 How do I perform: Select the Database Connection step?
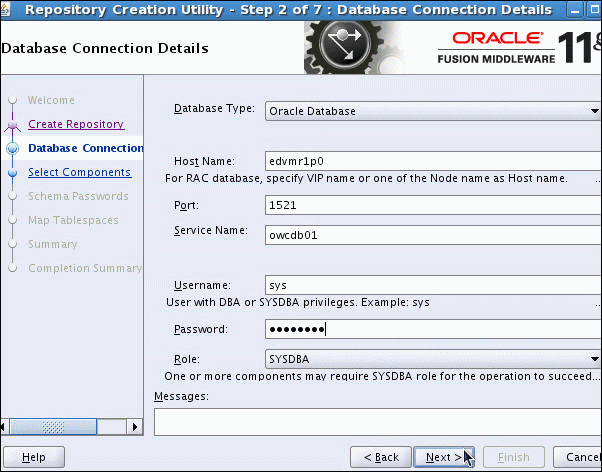click(86, 148)
